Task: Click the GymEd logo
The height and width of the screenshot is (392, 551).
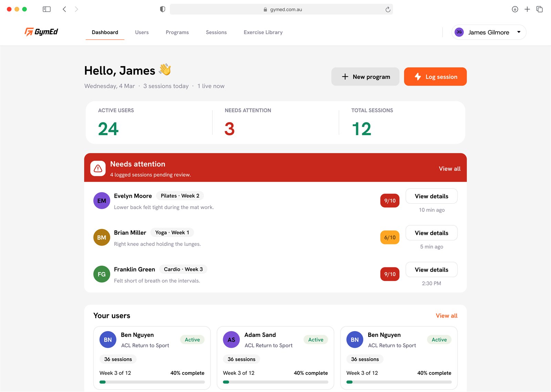Action: click(x=41, y=32)
